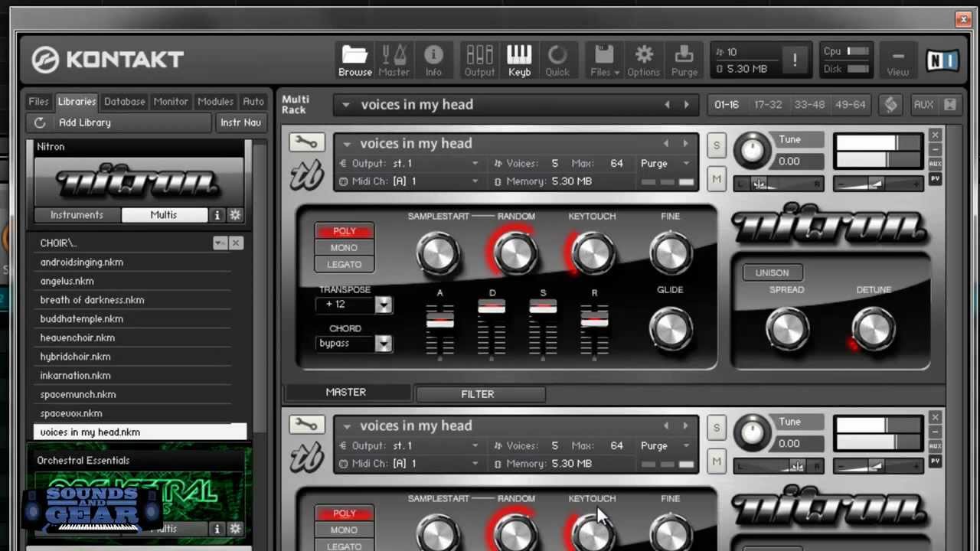
Task: Adjust the Attack envelope slider
Action: click(x=439, y=321)
